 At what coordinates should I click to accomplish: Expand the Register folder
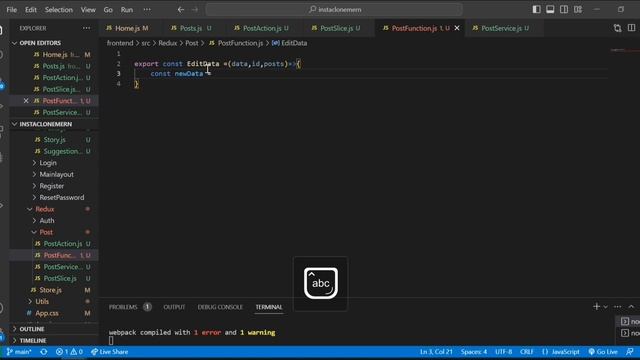(x=54, y=186)
